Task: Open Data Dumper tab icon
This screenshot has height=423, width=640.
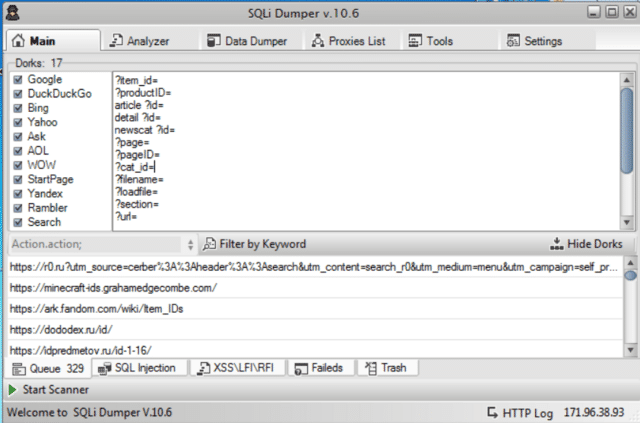Action: [x=213, y=41]
